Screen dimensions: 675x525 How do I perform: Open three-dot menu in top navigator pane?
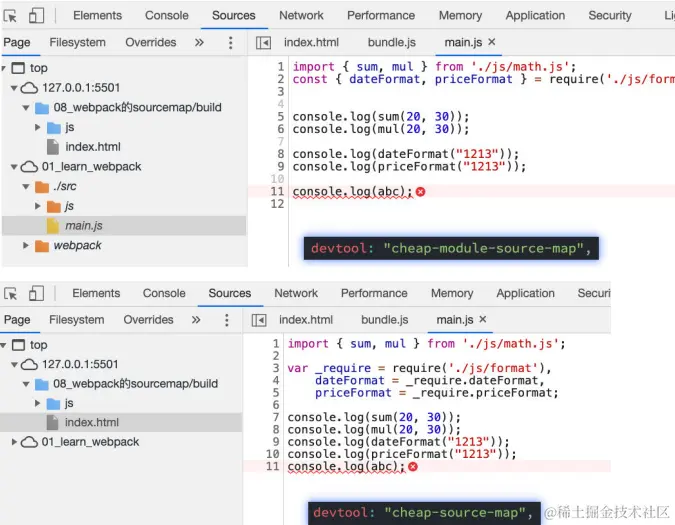(231, 43)
